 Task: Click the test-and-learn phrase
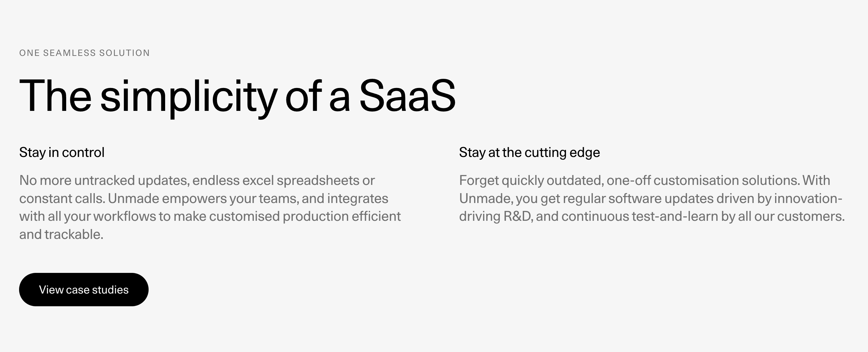pyautogui.click(x=675, y=216)
